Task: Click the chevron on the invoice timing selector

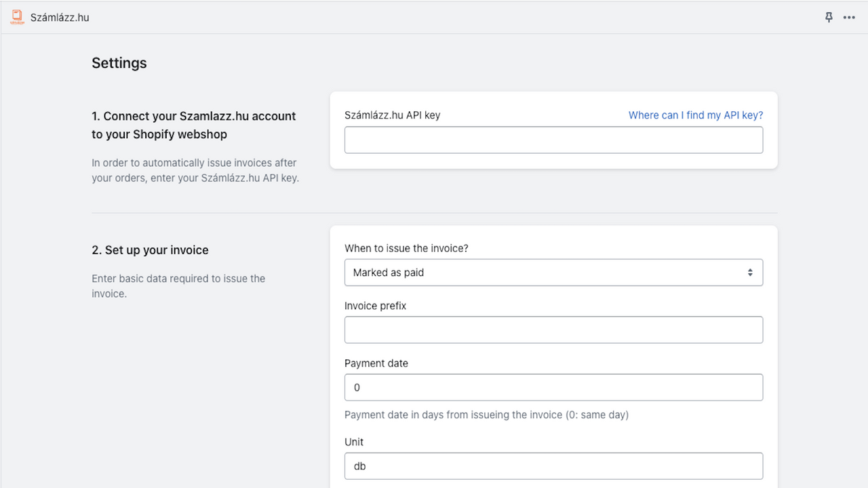Action: (750, 272)
